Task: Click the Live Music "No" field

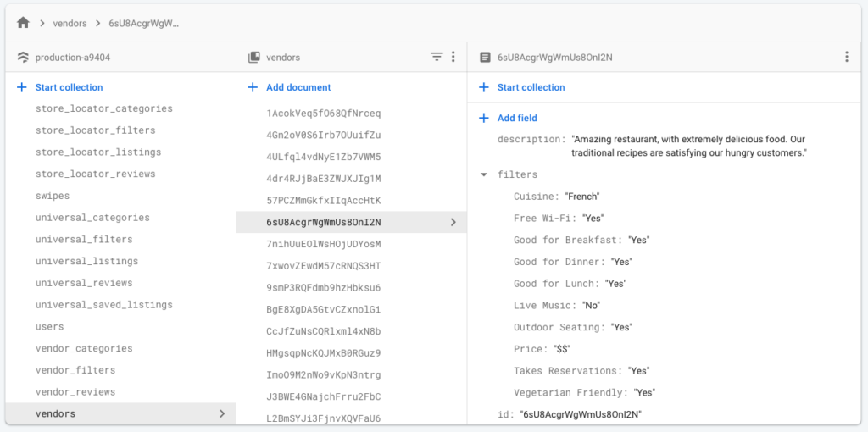Action: tap(558, 305)
